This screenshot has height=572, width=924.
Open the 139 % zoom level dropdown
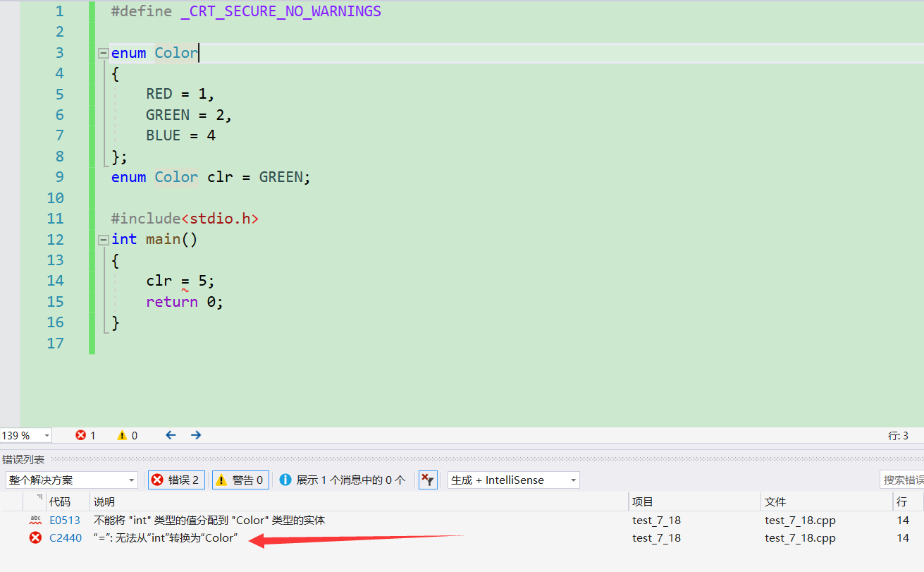tap(47, 436)
